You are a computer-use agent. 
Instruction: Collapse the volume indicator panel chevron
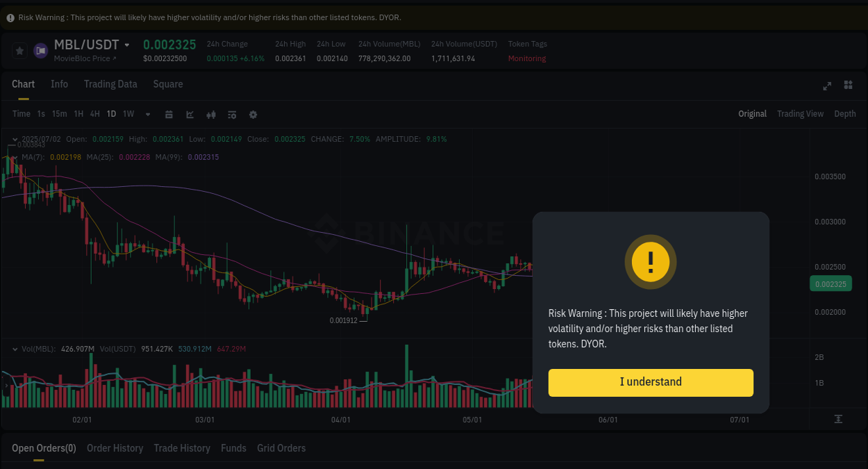15,349
